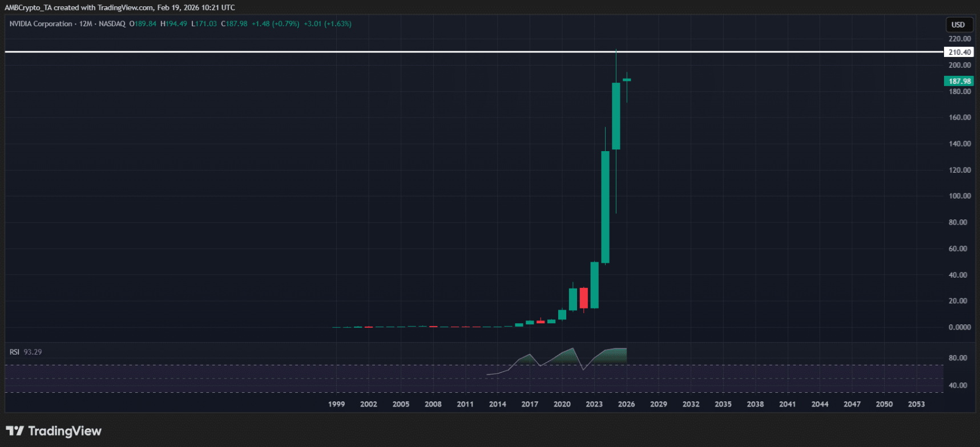Click the 1999 label on time axis
This screenshot has width=980, height=447.
coord(336,404)
